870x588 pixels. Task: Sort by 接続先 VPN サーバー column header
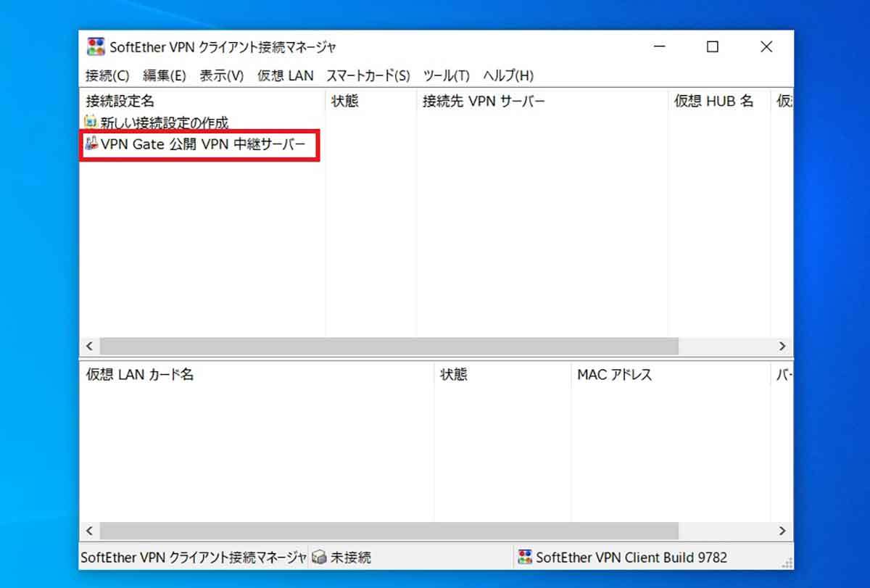(x=542, y=101)
